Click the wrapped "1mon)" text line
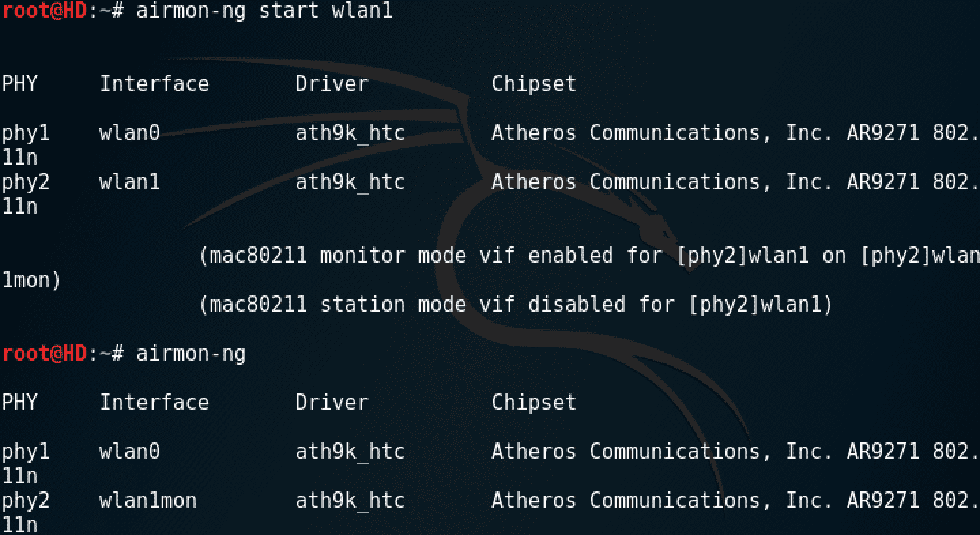This screenshot has width=980, height=535. point(31,280)
